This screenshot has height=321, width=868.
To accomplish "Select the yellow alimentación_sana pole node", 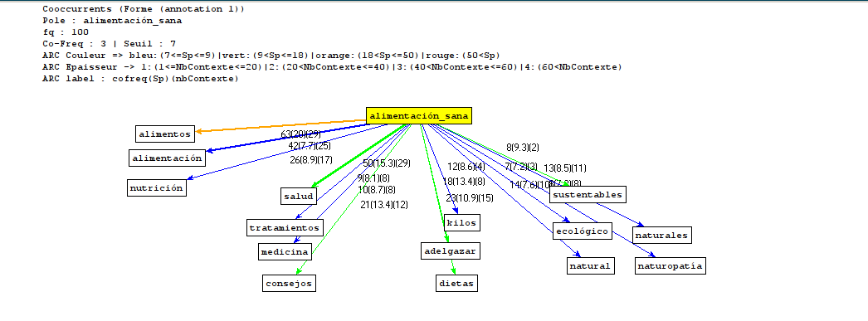I will (x=418, y=115).
